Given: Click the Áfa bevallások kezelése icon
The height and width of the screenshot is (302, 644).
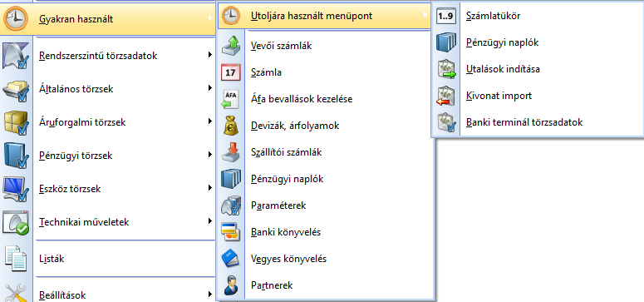Looking at the screenshot, I should coord(231,99).
